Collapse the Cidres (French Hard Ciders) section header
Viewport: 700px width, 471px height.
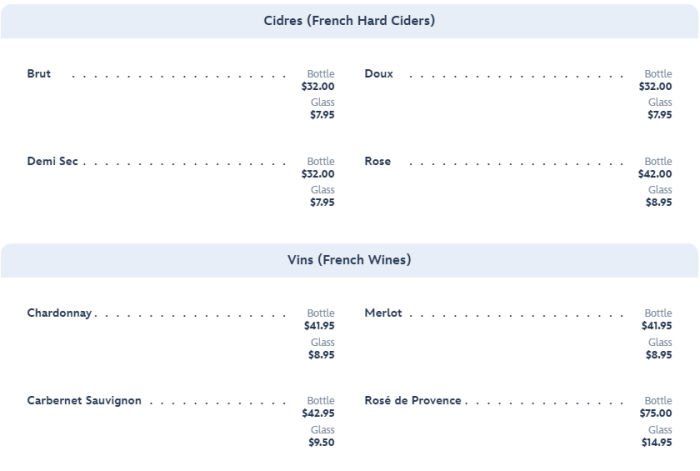(349, 20)
